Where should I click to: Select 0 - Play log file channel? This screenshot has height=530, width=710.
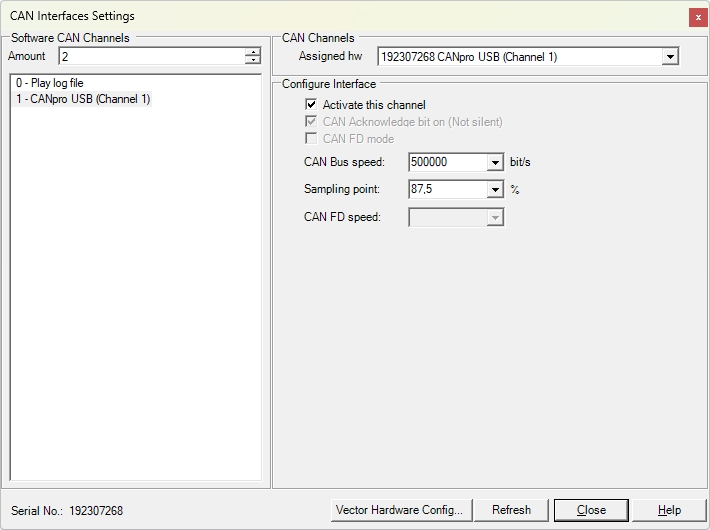click(x=50, y=83)
